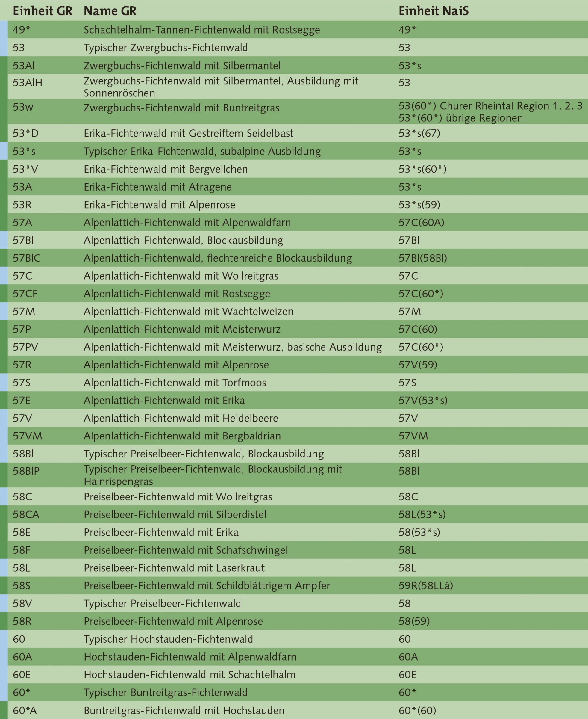Viewport: 588px width, 719px height.
Task: Select 'Typischer Hochstauden-Fichtenwald' name cell
Action: tap(168, 639)
